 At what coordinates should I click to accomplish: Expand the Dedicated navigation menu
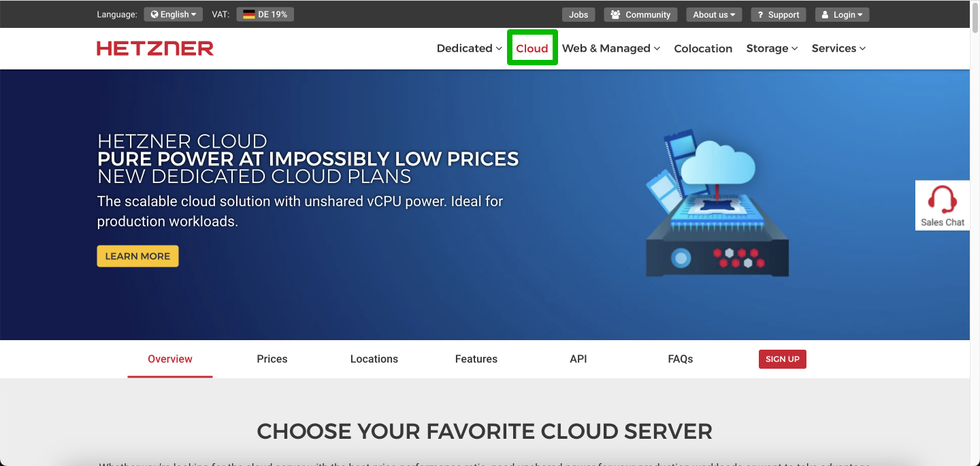point(470,48)
